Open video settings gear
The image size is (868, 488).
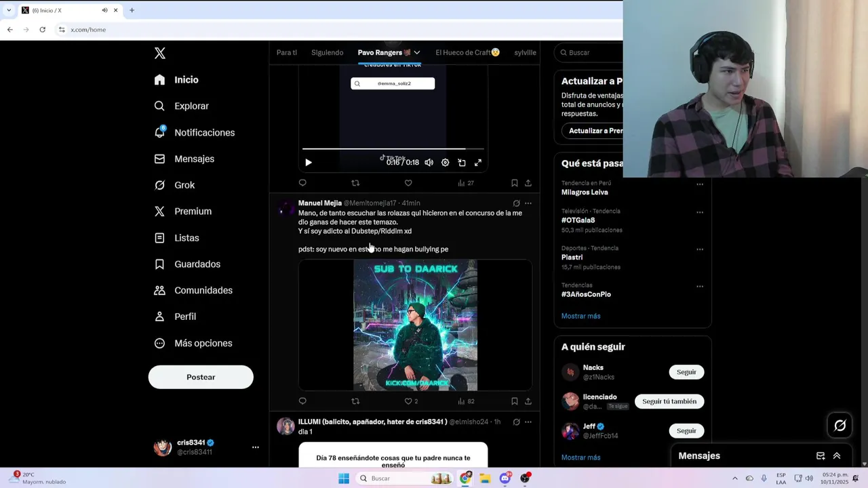click(445, 163)
